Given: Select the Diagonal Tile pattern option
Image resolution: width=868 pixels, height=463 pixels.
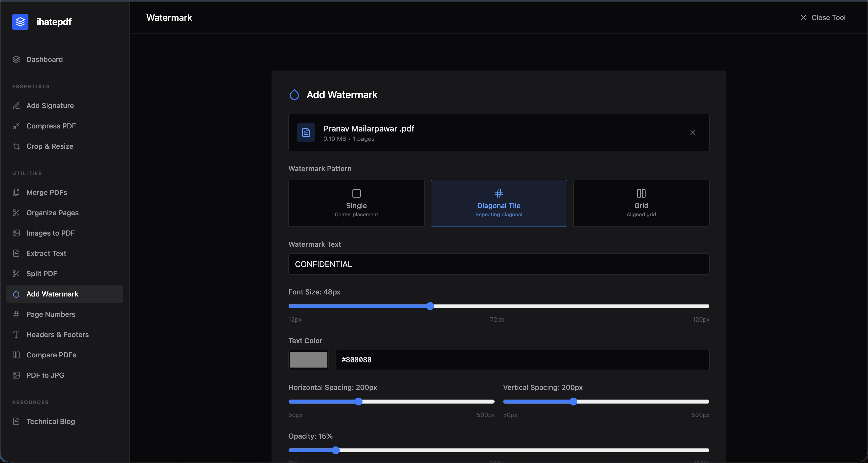Looking at the screenshot, I should coord(499,203).
